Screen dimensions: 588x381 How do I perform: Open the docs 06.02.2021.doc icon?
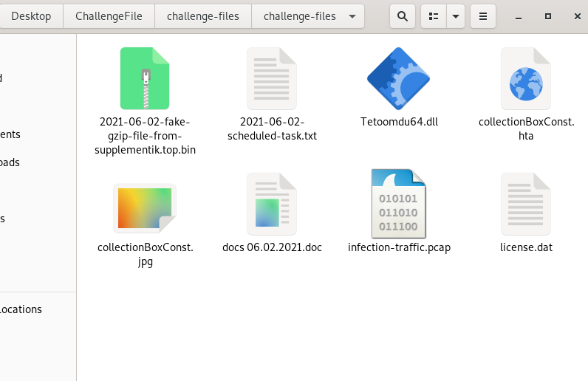click(272, 205)
